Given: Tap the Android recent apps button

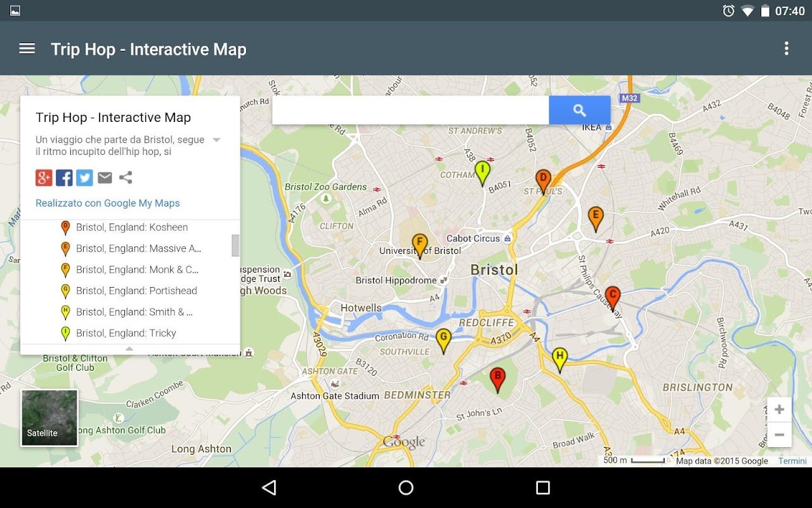Looking at the screenshot, I should (x=543, y=488).
